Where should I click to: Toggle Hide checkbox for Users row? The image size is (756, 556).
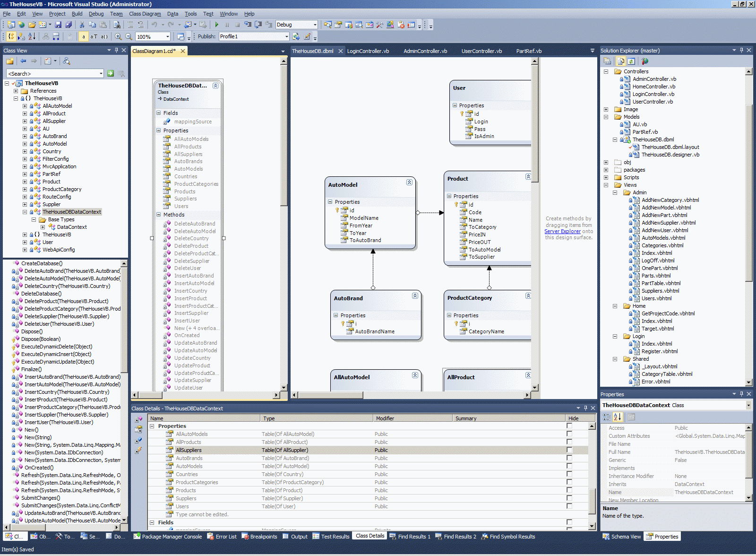(569, 506)
